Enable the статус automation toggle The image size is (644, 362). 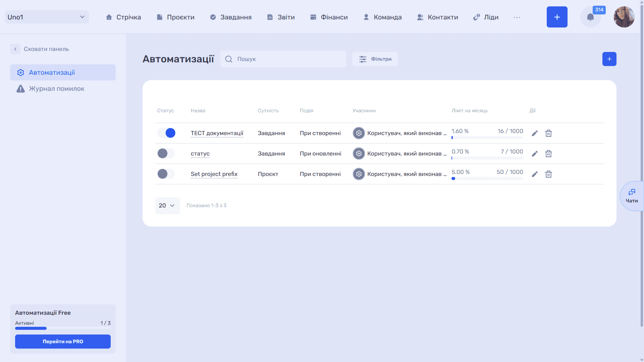(x=166, y=153)
